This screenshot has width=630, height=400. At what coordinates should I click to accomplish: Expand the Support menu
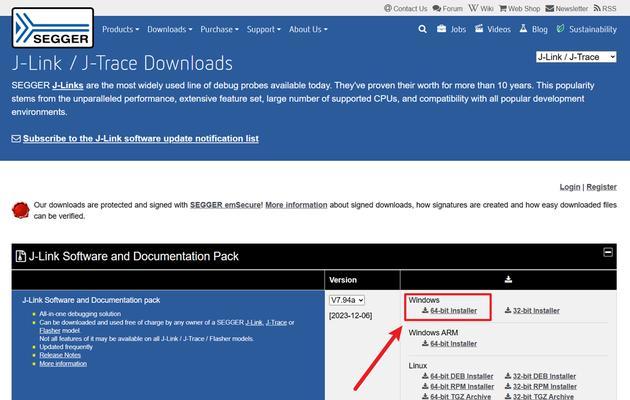coord(264,29)
